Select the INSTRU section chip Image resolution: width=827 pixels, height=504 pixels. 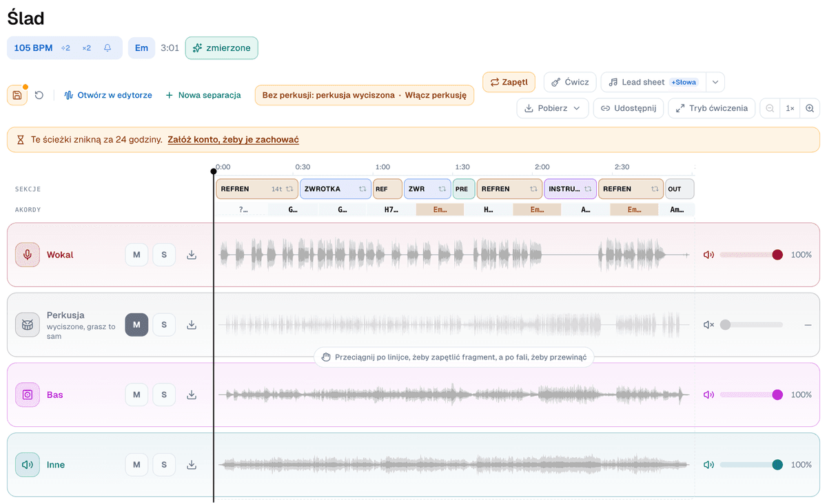click(570, 189)
